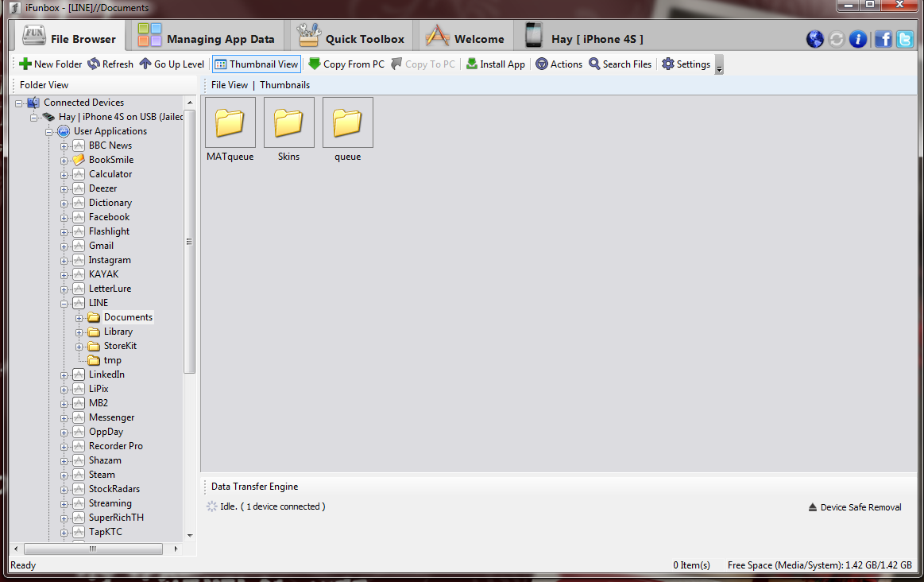Expand the StoreKit folder node

pyautogui.click(x=79, y=347)
